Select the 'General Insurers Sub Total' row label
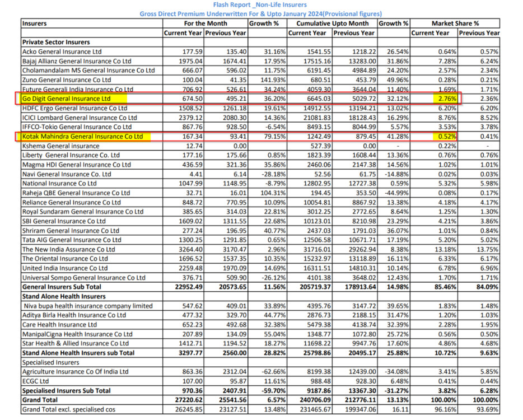This screenshot has height=420, width=523. (62, 287)
